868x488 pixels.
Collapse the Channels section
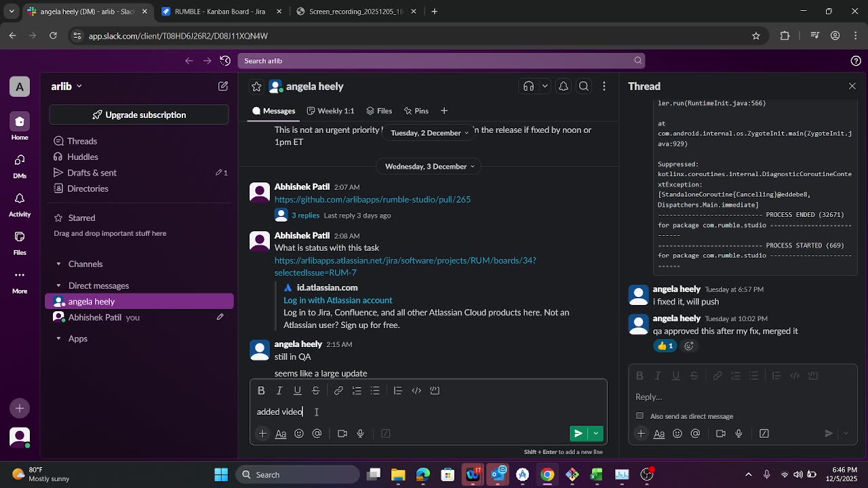point(58,264)
